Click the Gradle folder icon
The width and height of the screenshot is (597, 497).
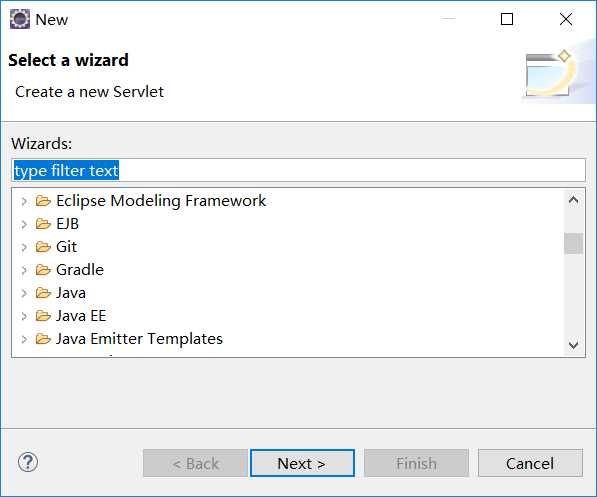coord(43,270)
